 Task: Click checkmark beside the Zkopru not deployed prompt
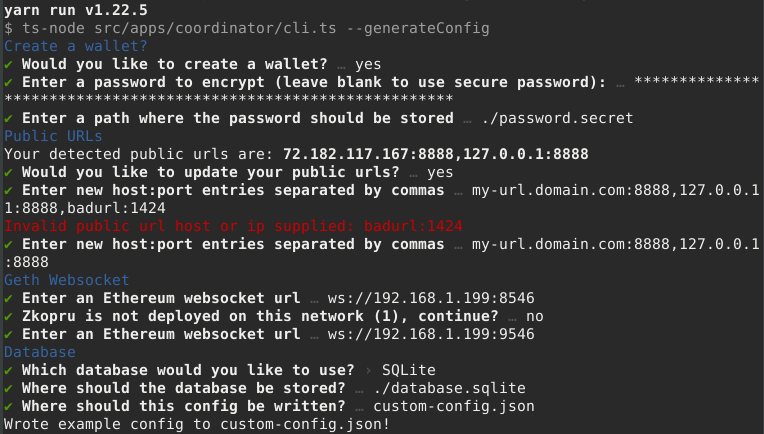(9, 316)
